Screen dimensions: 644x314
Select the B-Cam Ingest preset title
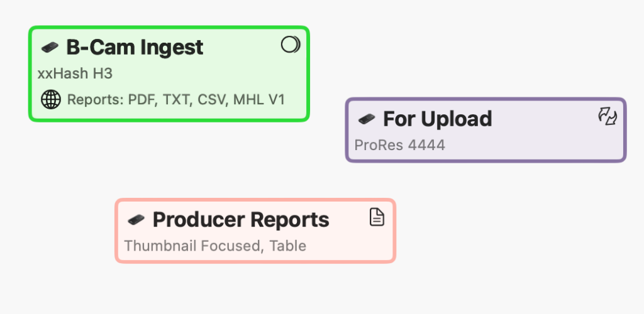(x=135, y=47)
